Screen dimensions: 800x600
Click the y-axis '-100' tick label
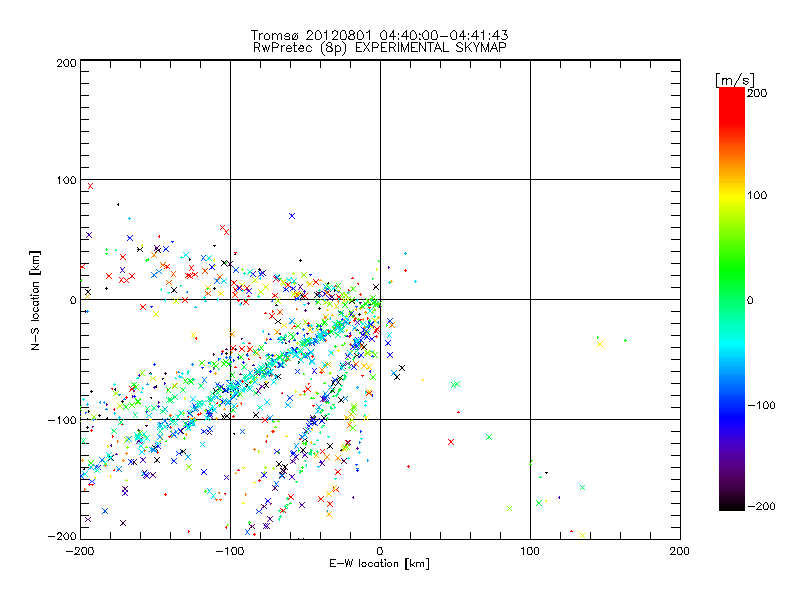[62, 420]
